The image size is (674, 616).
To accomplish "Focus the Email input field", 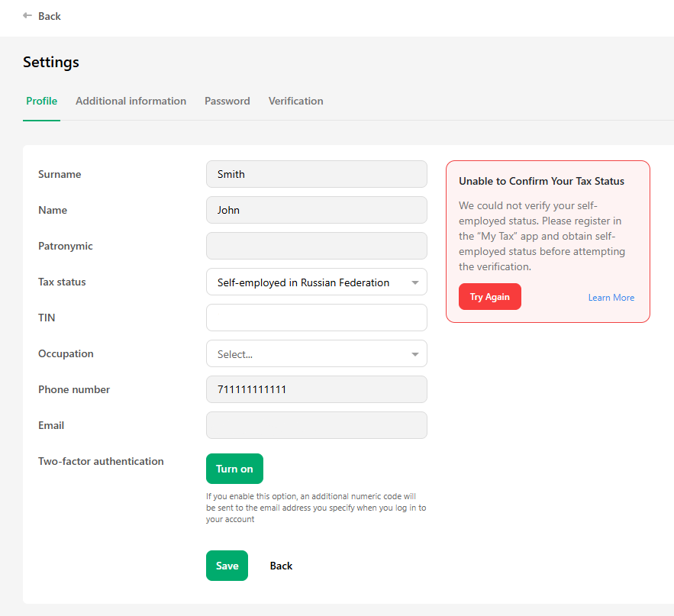I will tap(317, 426).
